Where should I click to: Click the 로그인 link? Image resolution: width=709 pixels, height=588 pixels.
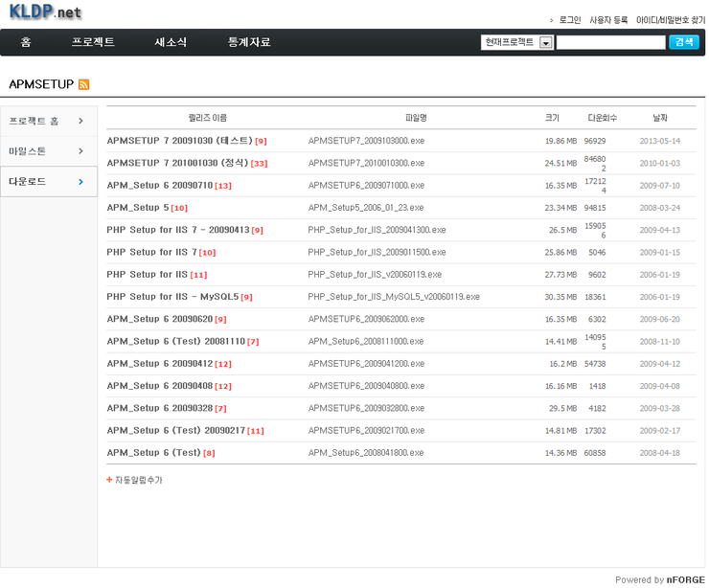coord(570,20)
